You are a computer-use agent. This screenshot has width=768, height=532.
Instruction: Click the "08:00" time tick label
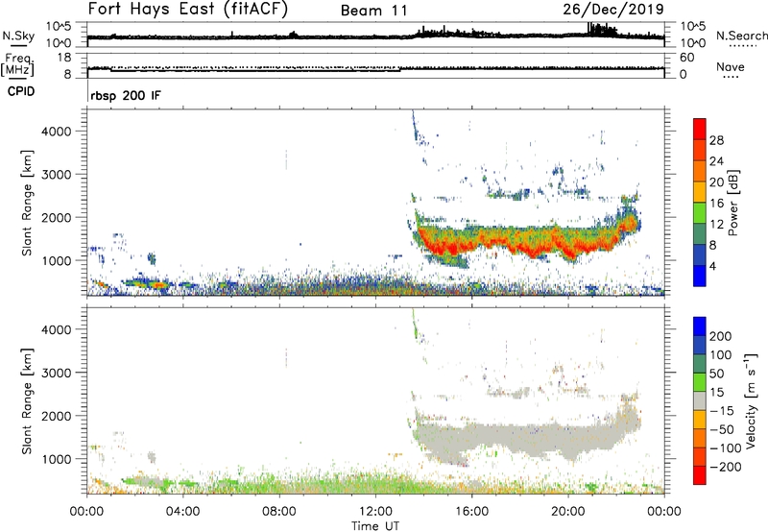click(278, 512)
